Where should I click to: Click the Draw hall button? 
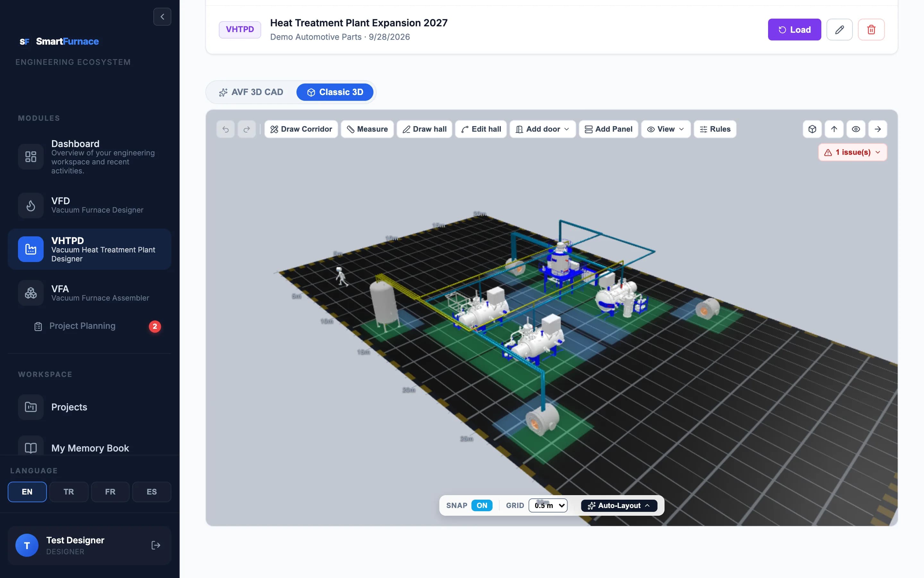coord(424,129)
